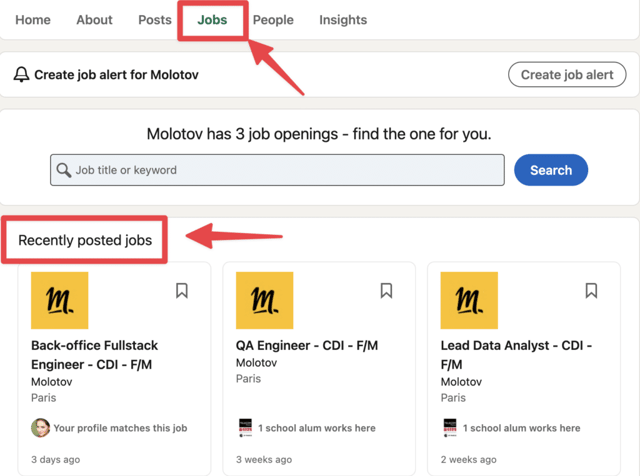640x476 pixels.
Task: Click '3 weeks ago' posting date
Action: (x=264, y=459)
